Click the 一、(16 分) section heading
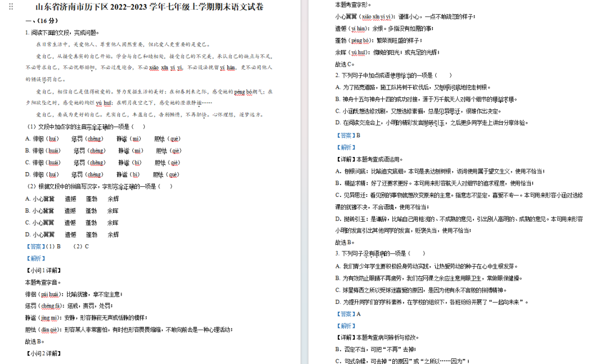Viewport: 608px width, 364px height. pos(41,21)
